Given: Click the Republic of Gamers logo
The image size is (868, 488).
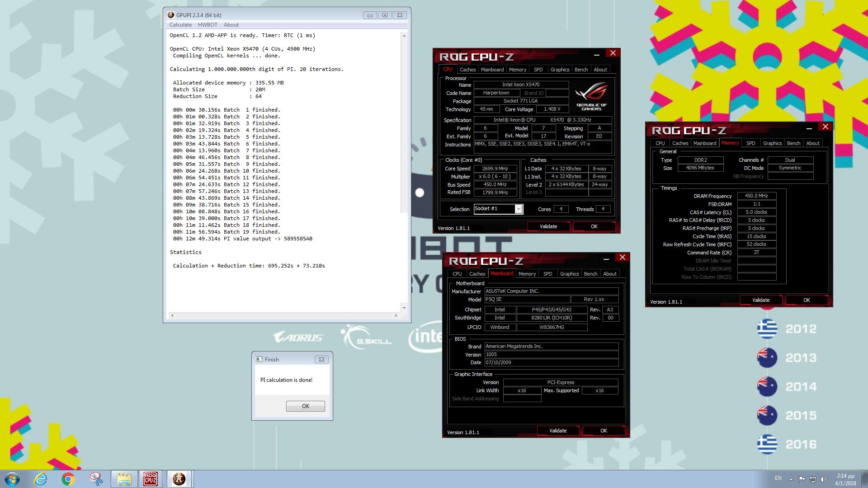Looking at the screenshot, I should (x=591, y=97).
